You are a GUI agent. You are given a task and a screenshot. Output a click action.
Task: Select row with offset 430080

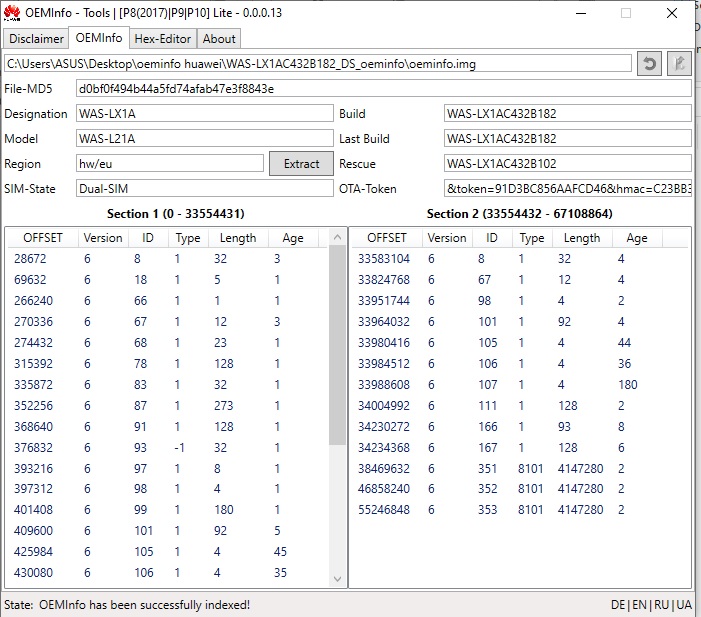pos(168,573)
